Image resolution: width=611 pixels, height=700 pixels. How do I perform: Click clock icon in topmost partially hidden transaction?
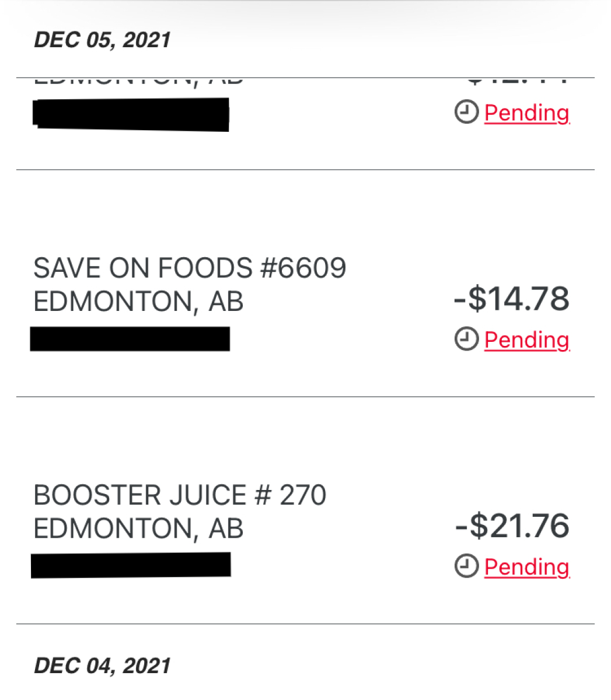click(466, 113)
